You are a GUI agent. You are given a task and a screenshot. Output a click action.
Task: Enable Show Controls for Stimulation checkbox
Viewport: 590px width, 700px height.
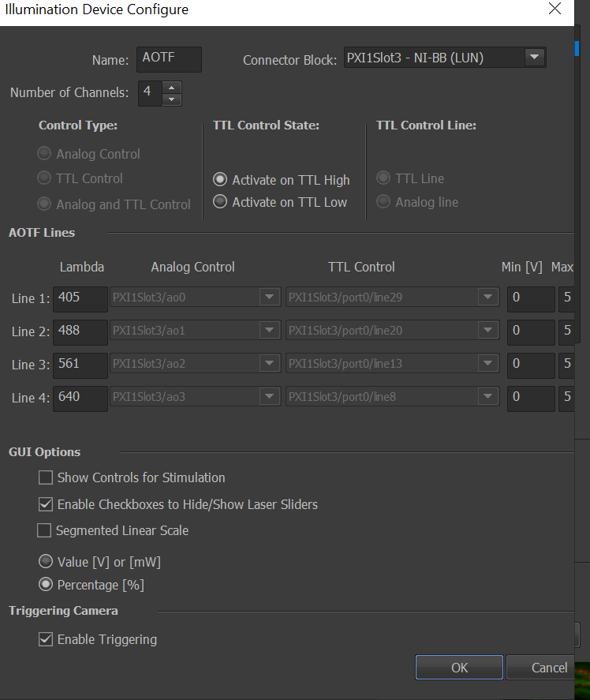(46, 477)
